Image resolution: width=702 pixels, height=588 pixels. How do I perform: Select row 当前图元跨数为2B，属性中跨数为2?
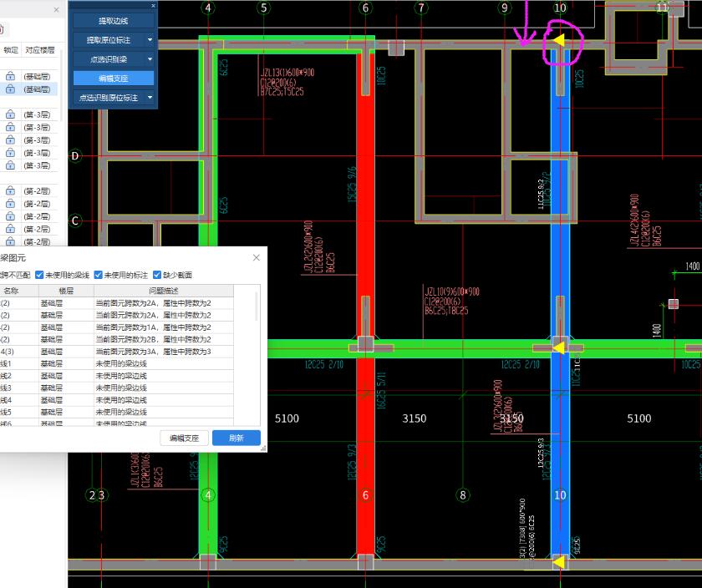(x=116, y=339)
